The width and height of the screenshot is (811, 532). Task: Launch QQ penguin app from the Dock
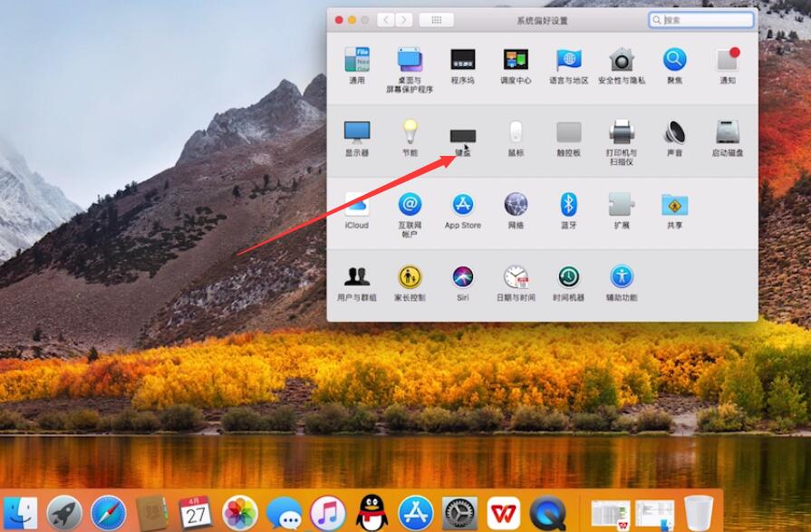point(372,513)
